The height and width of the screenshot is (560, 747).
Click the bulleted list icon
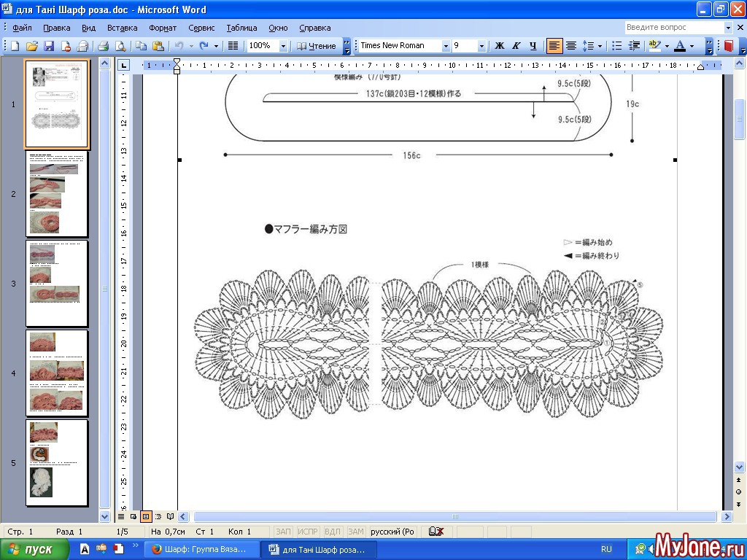pyautogui.click(x=617, y=46)
